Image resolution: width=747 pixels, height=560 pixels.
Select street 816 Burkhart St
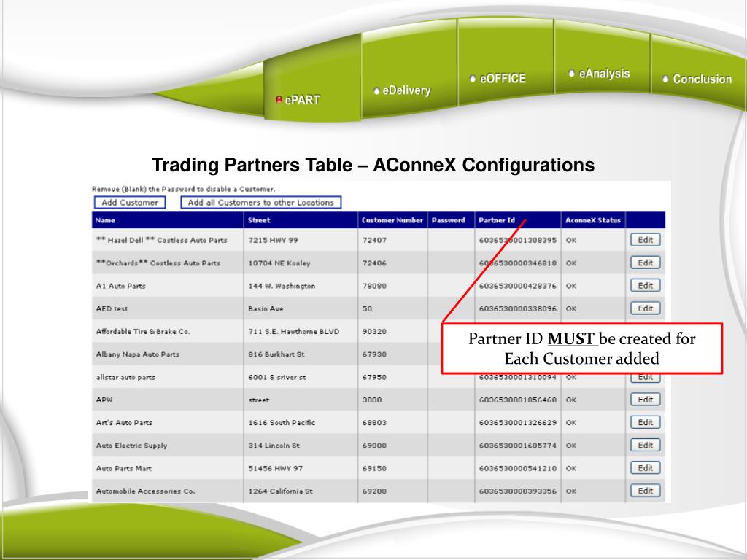tap(276, 354)
